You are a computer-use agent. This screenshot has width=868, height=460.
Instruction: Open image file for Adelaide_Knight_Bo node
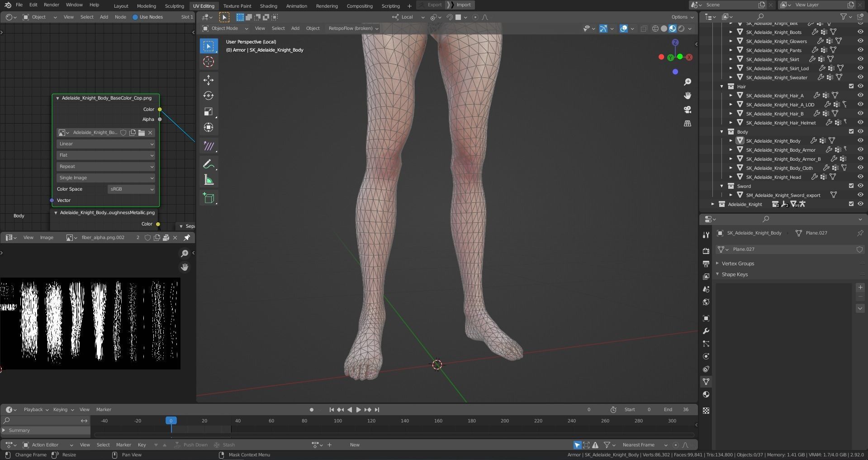tap(142, 133)
